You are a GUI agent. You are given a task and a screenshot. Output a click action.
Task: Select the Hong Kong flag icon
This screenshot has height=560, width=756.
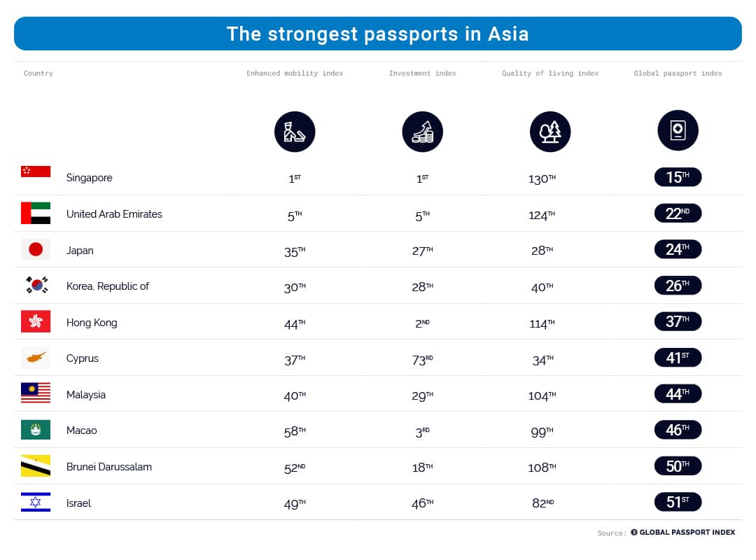(36, 321)
